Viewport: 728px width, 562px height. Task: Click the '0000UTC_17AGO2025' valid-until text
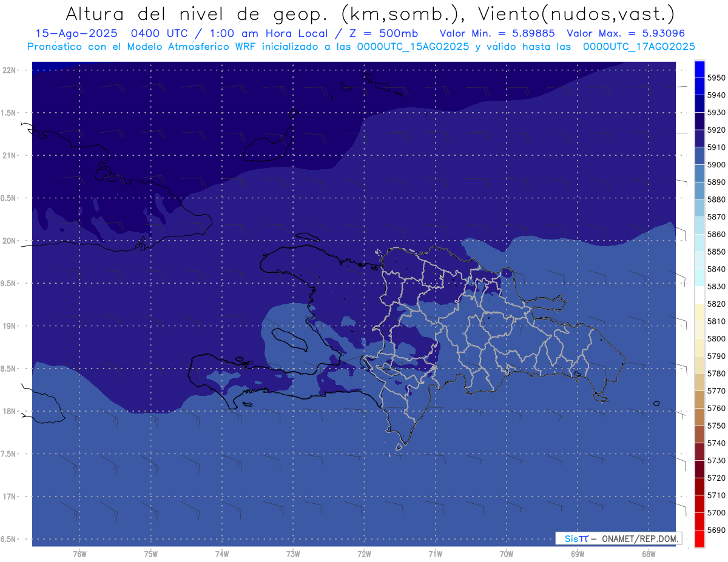[639, 46]
